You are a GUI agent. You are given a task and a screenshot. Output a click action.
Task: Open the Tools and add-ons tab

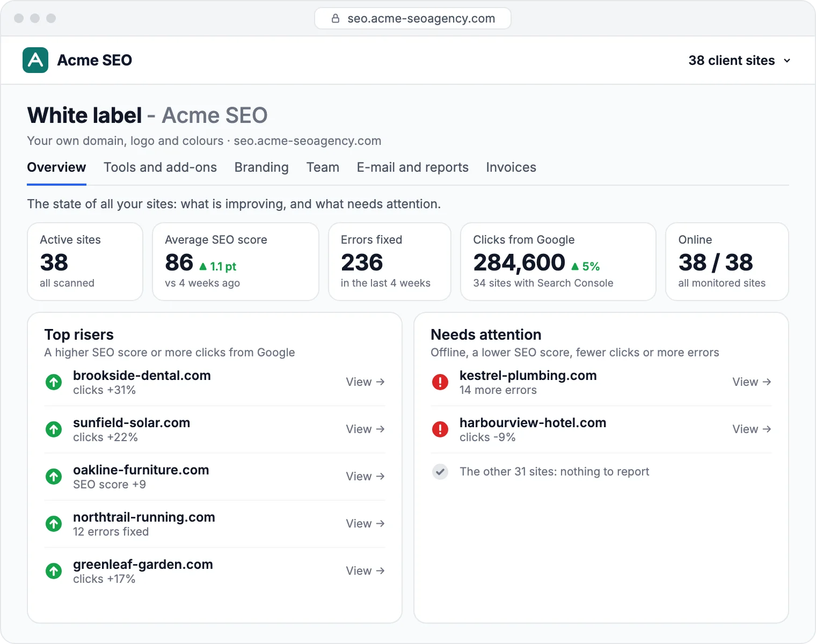pyautogui.click(x=160, y=167)
